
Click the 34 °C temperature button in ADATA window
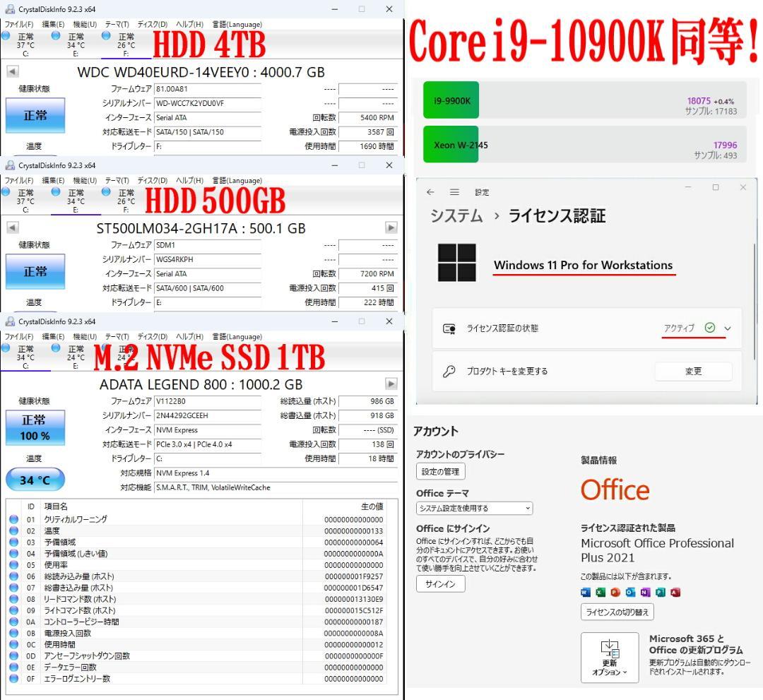35,480
